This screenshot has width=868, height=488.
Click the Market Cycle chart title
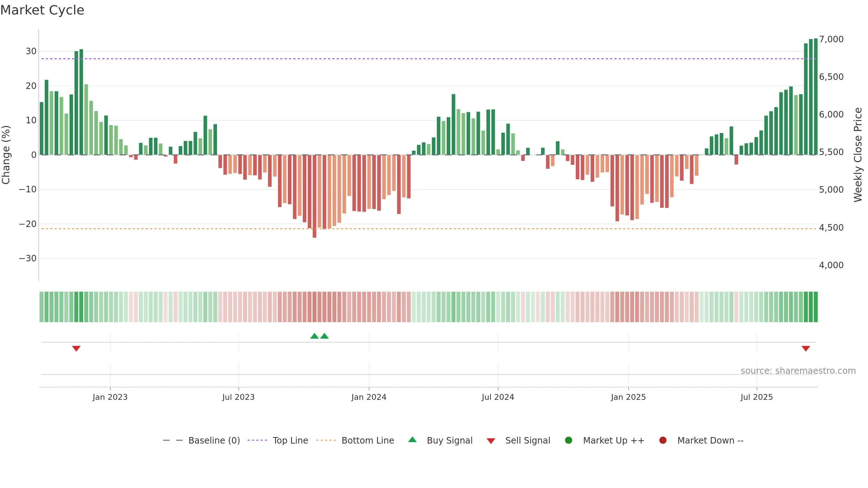pyautogui.click(x=42, y=10)
